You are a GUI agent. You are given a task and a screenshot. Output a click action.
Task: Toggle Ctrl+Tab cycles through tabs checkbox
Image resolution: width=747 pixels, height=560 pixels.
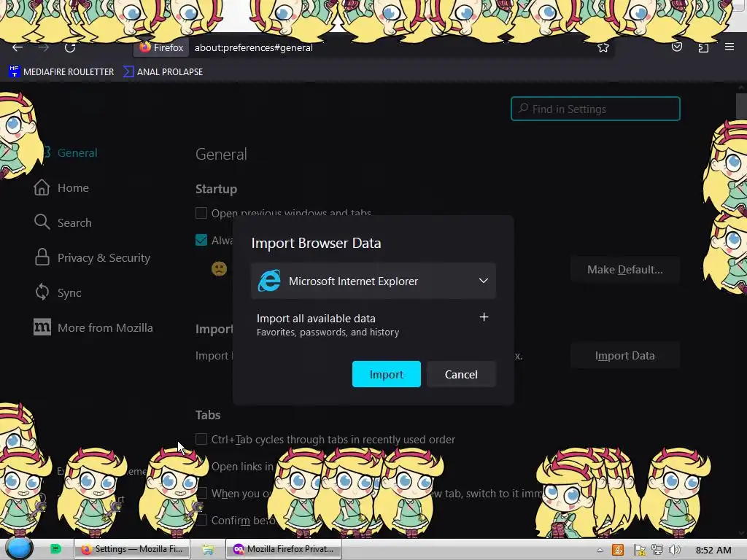pyautogui.click(x=201, y=439)
